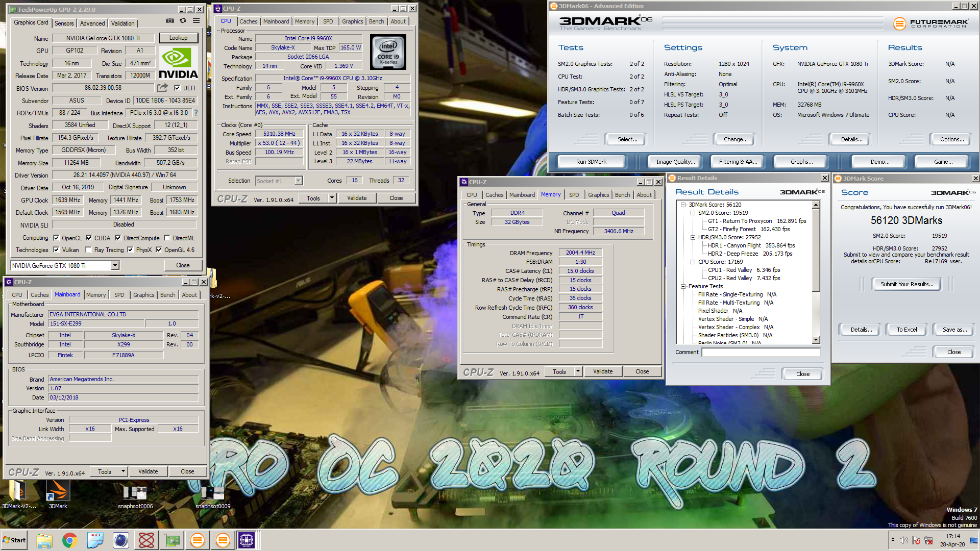Click scroll-up arrow in Result Details list
The width and height of the screenshot is (980, 551).
click(x=816, y=205)
